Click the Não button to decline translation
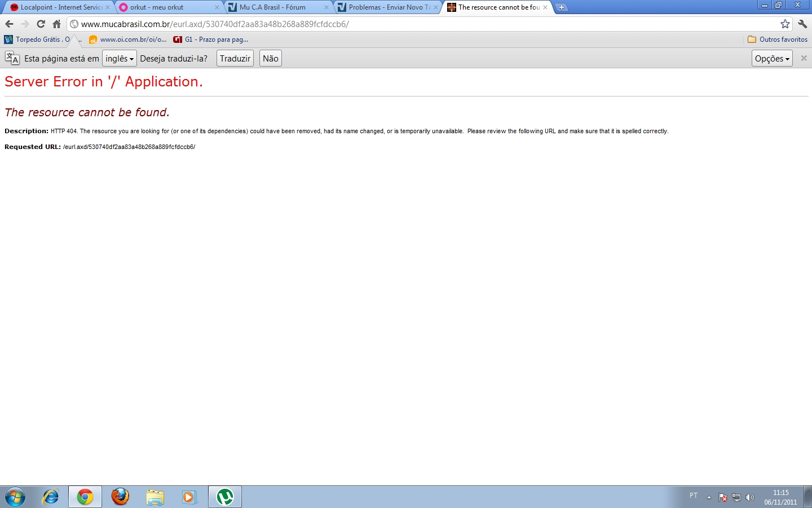This screenshot has width=812, height=508. pos(270,59)
